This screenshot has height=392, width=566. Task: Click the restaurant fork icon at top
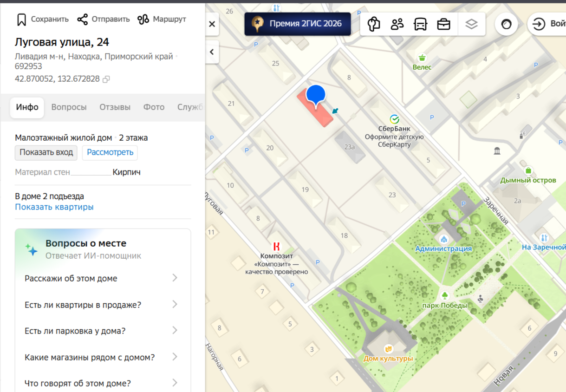click(277, 8)
